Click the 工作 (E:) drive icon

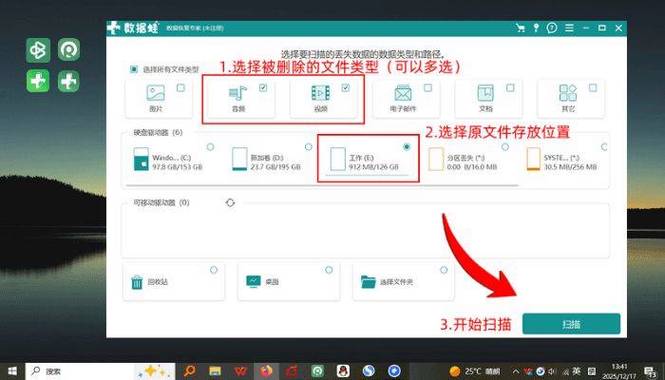click(x=338, y=159)
